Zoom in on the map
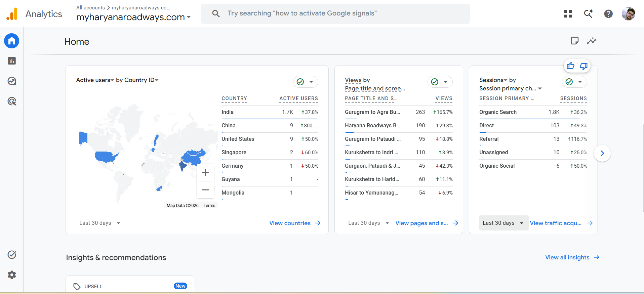Image resolution: width=644 pixels, height=294 pixels. point(205,172)
